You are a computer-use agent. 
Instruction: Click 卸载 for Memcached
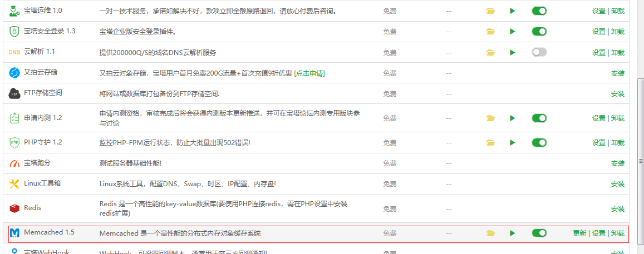[617, 233]
